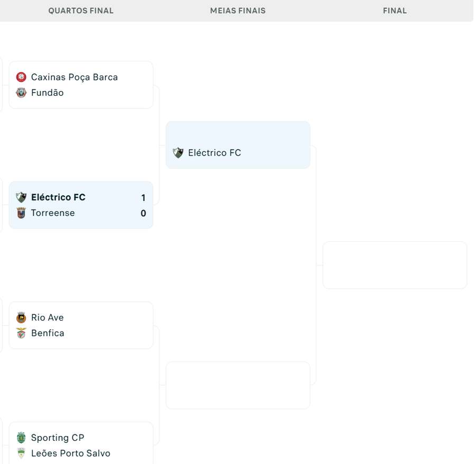Image resolution: width=476 pixels, height=464 pixels.
Task: Click the Benfica club crest
Action: [x=21, y=333]
